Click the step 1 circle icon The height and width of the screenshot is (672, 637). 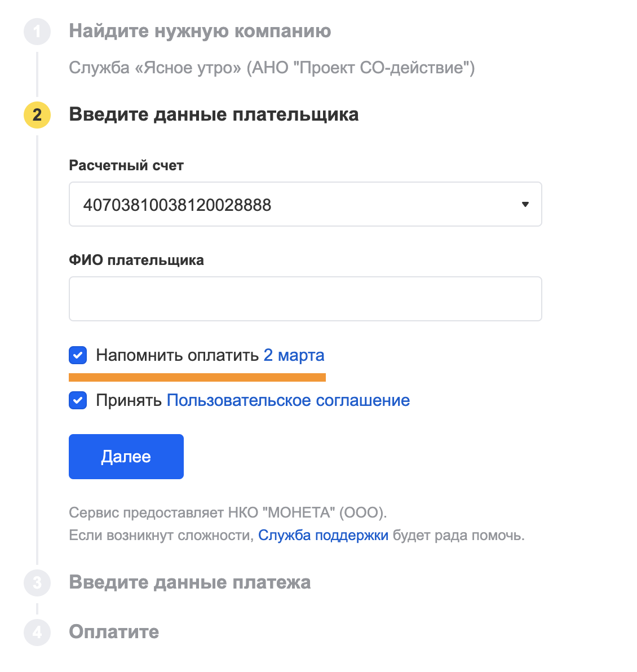pos(37,32)
